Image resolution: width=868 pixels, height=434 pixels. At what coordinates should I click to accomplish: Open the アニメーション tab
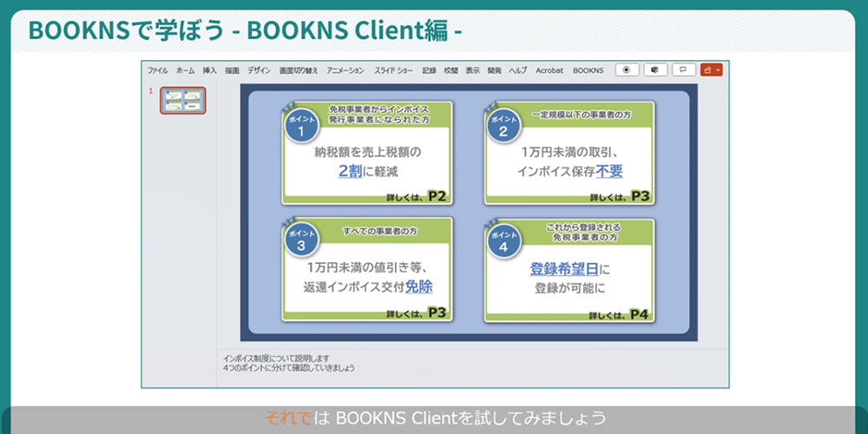pos(345,71)
